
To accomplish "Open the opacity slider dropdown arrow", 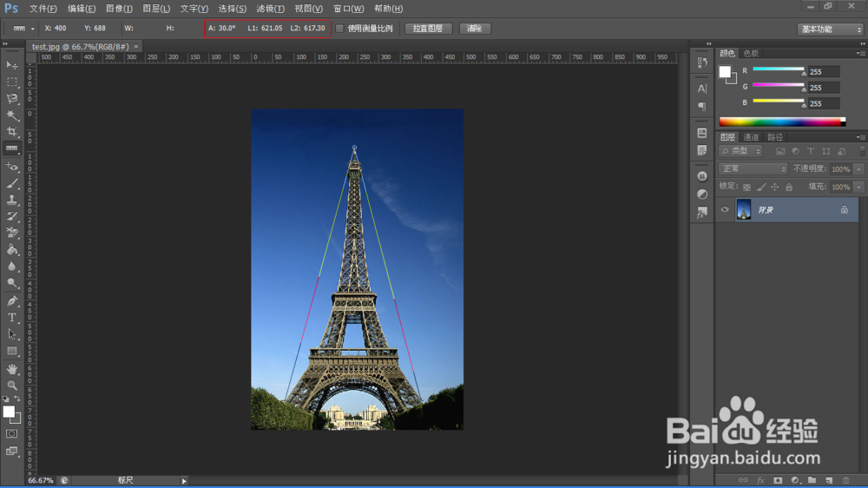I will point(858,169).
